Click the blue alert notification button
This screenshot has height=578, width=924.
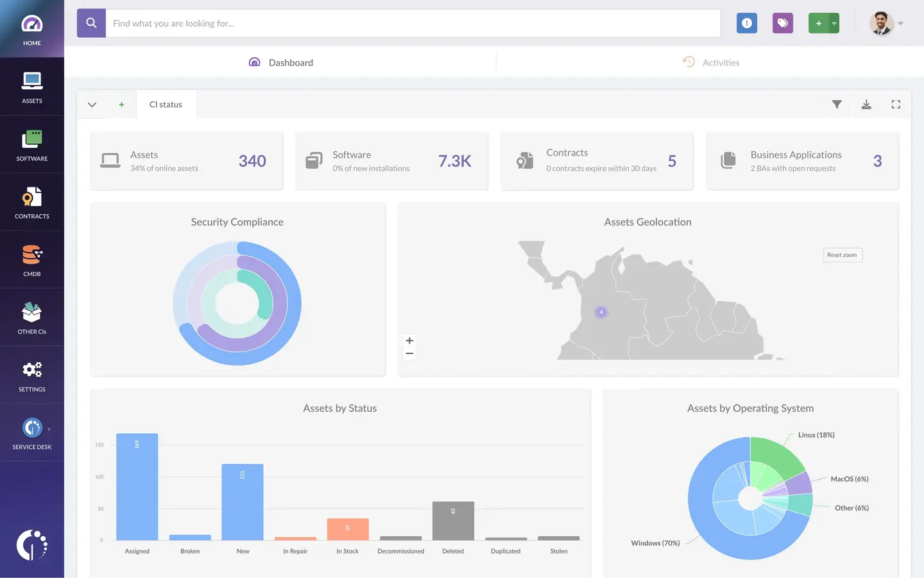(x=747, y=23)
